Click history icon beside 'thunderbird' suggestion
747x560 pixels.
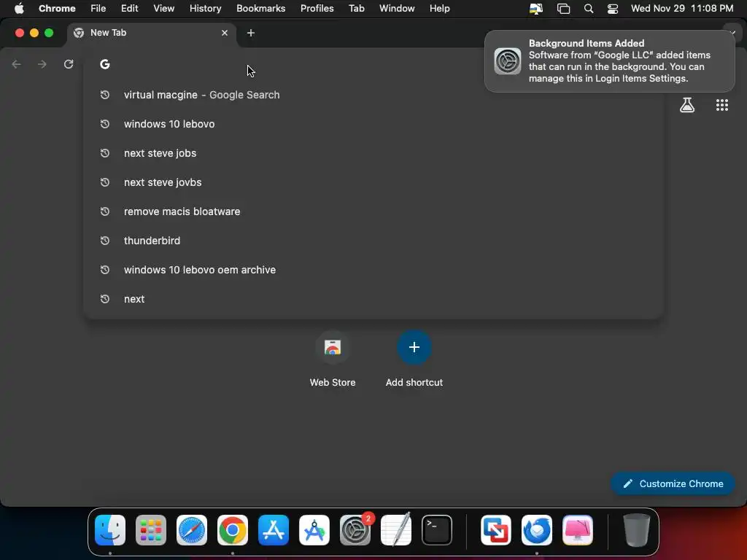(x=105, y=241)
